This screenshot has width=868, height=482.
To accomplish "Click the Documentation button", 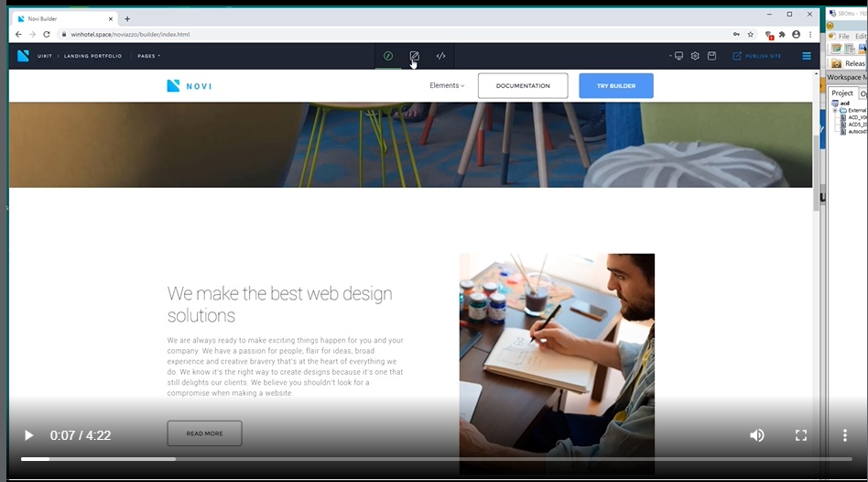I will tap(523, 86).
